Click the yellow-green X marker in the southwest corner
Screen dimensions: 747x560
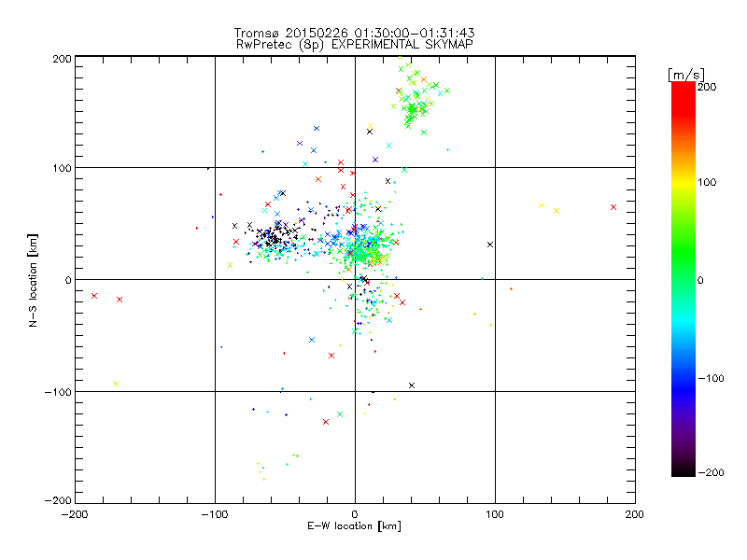116,384
